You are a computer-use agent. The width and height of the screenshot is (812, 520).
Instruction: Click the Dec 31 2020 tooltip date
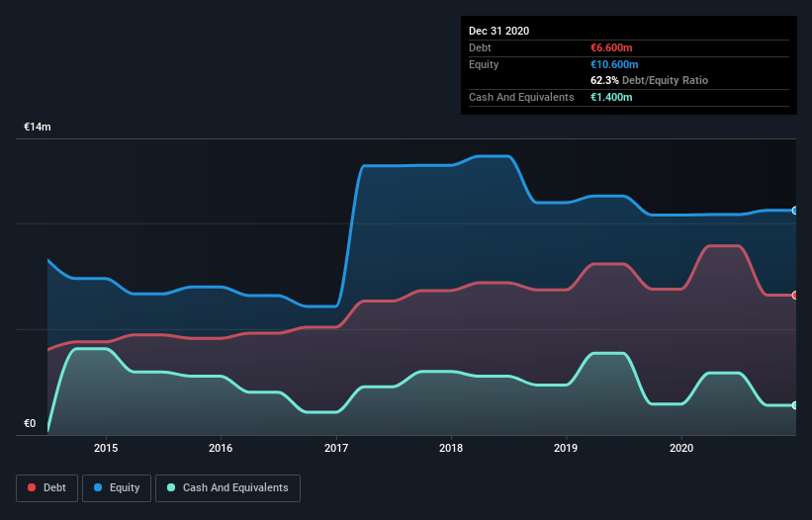tap(498, 31)
